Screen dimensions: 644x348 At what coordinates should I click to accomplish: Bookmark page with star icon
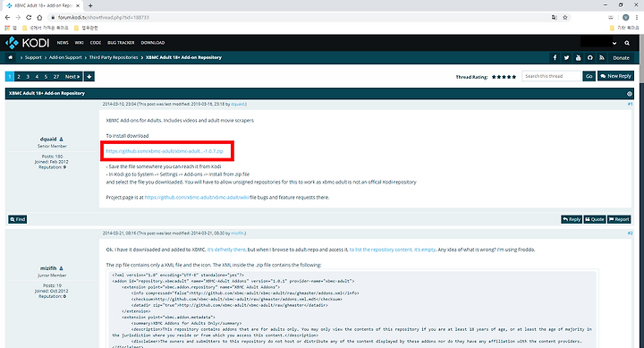[x=565, y=17]
